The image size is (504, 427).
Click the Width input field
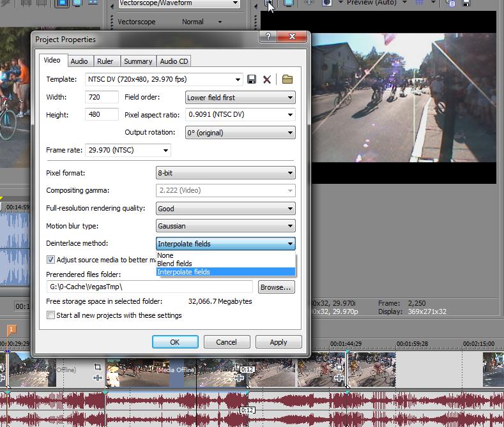102,98
